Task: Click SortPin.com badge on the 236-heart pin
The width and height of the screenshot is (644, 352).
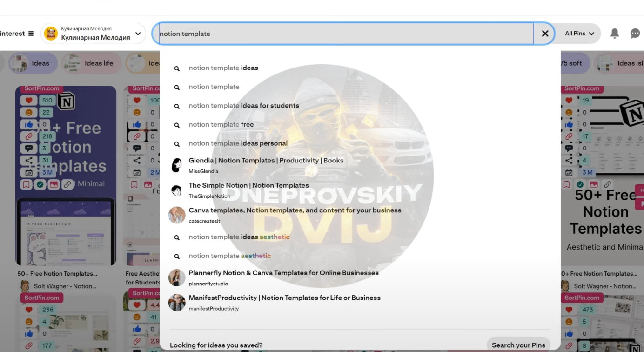Action: (x=42, y=298)
